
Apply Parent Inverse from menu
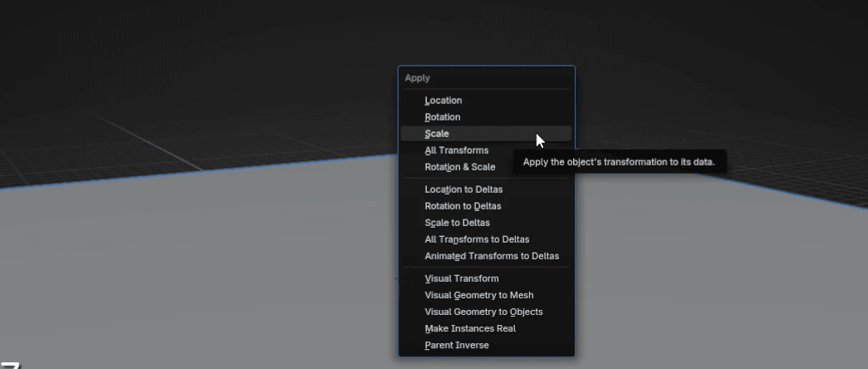(457, 345)
